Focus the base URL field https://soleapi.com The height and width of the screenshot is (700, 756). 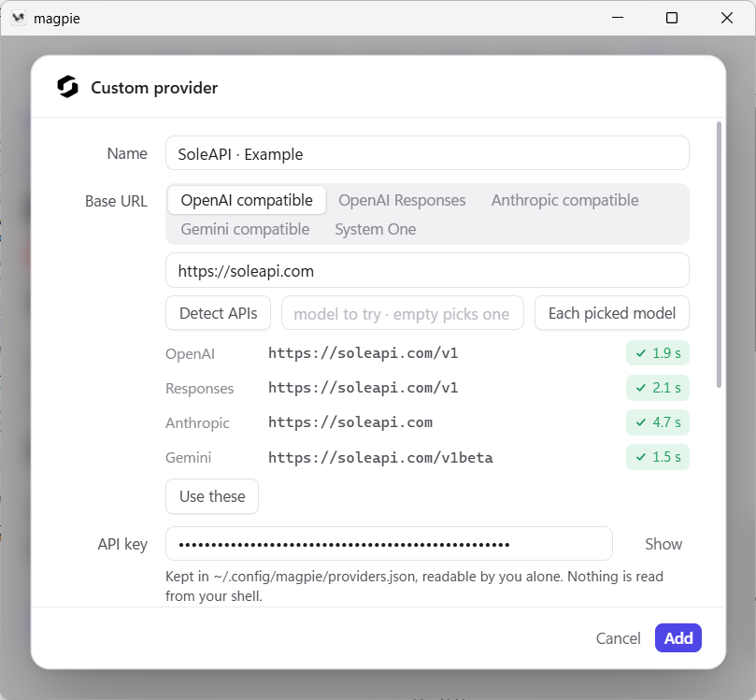coord(427,270)
